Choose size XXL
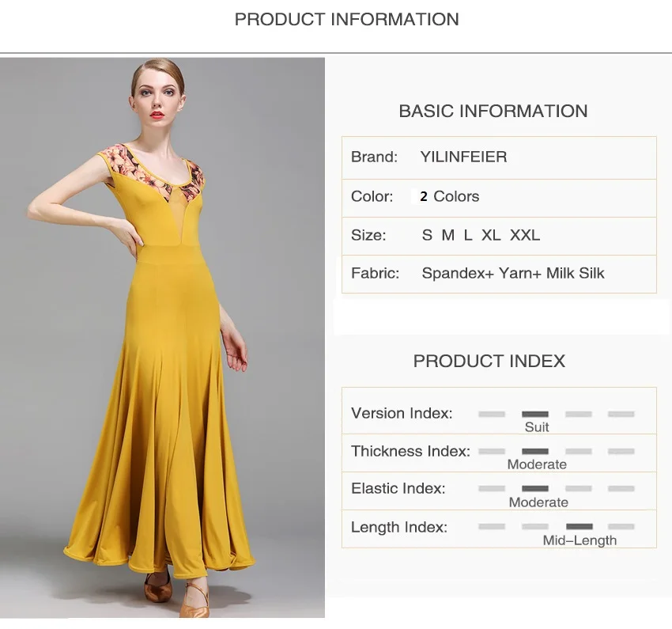Screen dimensions: 672x629 [x=525, y=235]
